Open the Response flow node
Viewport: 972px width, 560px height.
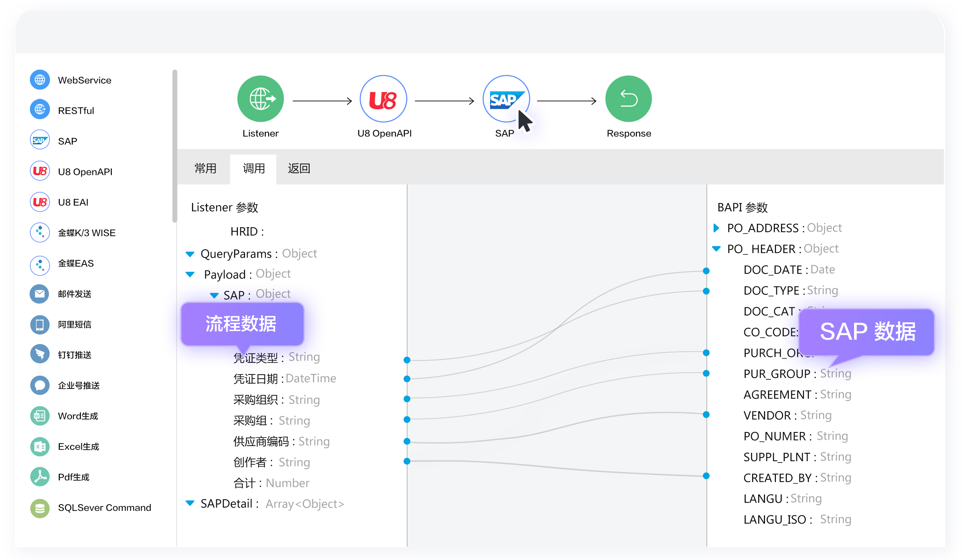pyautogui.click(x=628, y=99)
